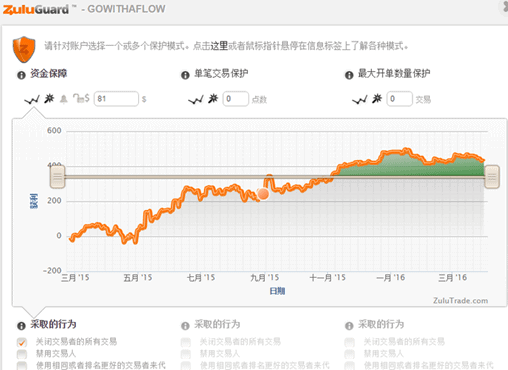Click the ZuluGuard orange shield icon
Image resolution: width=508 pixels, height=370 pixels.
pos(24,50)
